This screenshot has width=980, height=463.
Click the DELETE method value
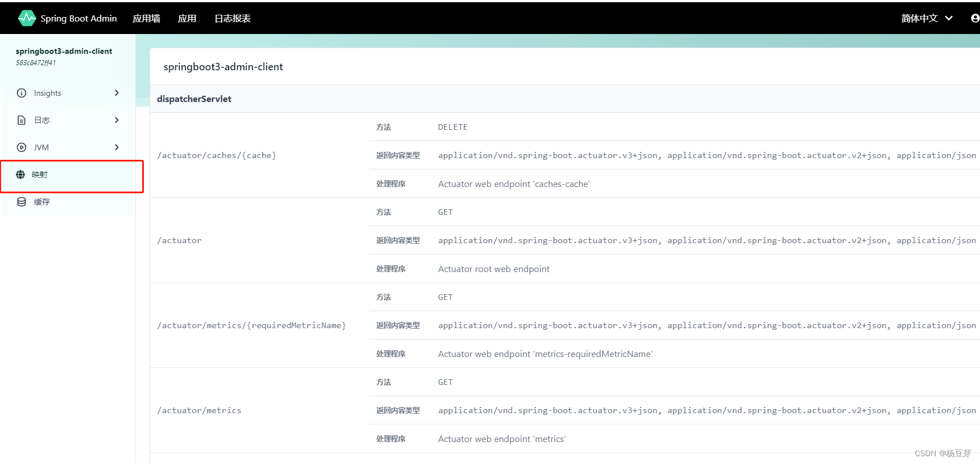click(x=453, y=127)
